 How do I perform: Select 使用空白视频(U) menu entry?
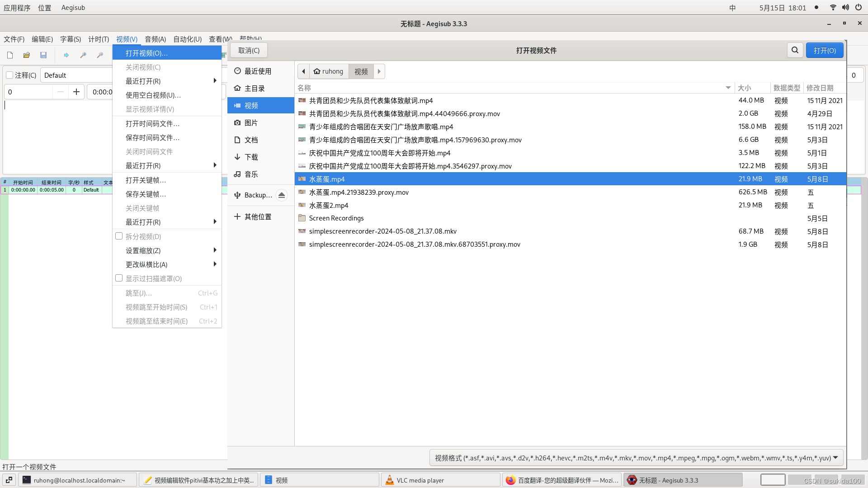pos(153,95)
